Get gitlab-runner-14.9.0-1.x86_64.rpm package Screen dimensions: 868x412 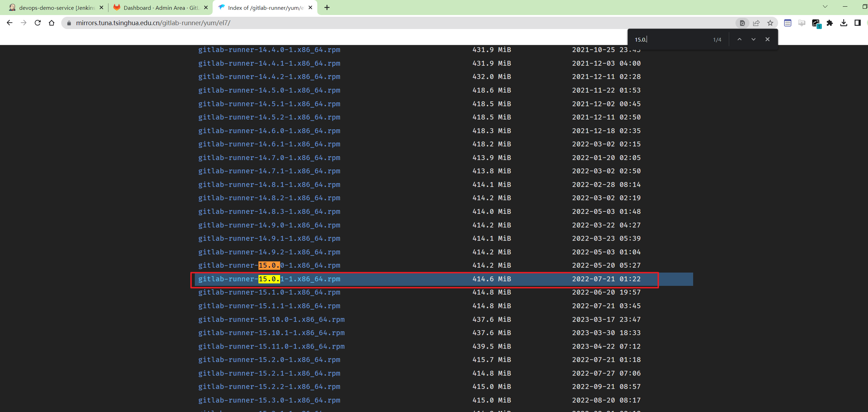(x=269, y=225)
